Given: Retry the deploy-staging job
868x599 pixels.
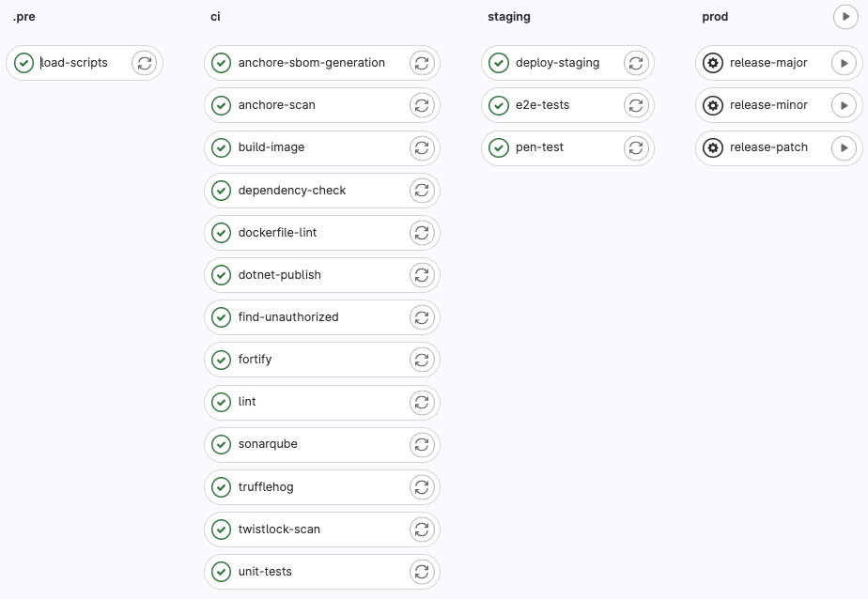Looking at the screenshot, I should coord(636,63).
